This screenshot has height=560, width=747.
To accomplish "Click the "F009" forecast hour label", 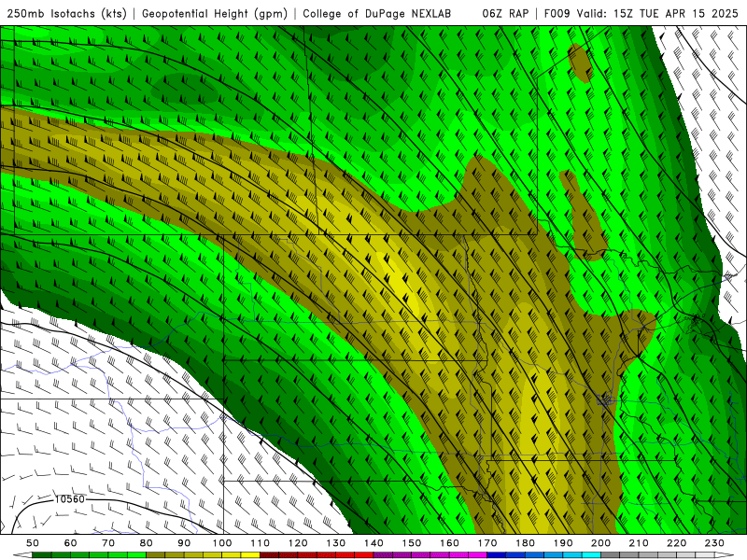I will tap(557, 13).
